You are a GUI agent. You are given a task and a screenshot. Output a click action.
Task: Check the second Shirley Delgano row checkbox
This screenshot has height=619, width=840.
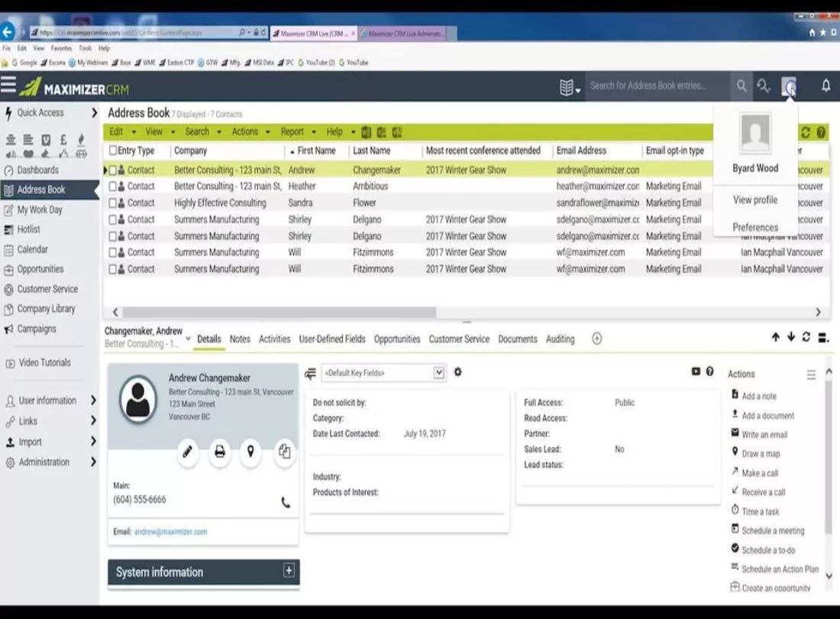click(x=112, y=236)
